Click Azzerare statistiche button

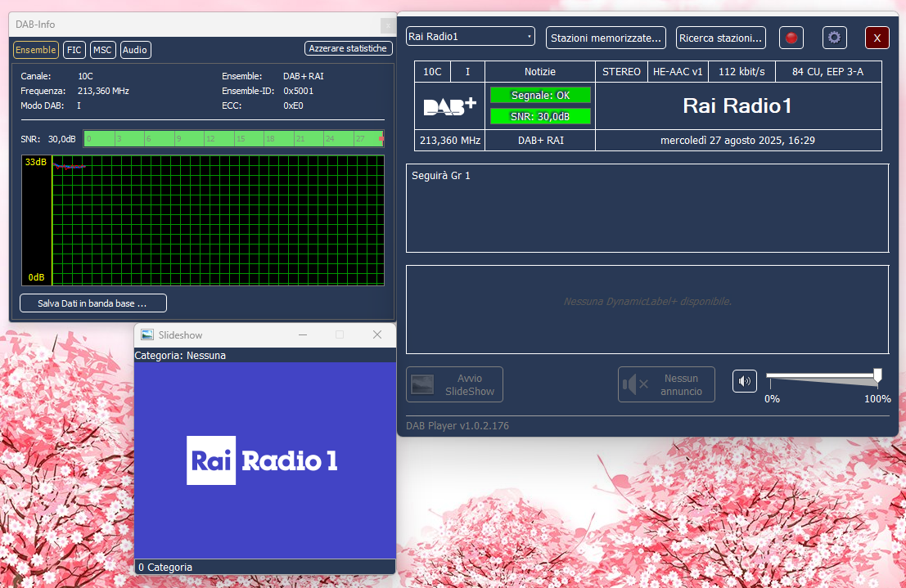coord(348,48)
